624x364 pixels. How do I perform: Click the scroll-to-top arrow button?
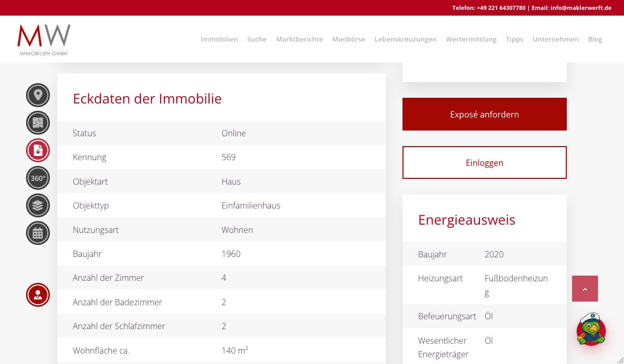pos(585,289)
